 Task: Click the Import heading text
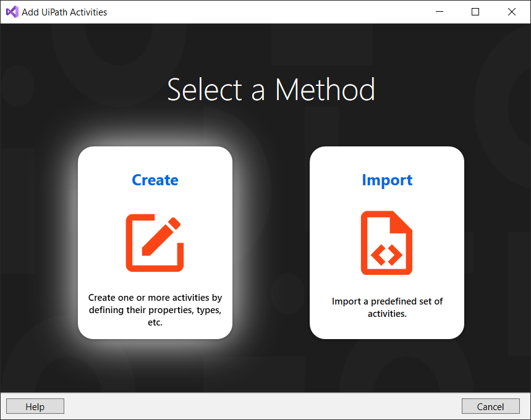386,180
